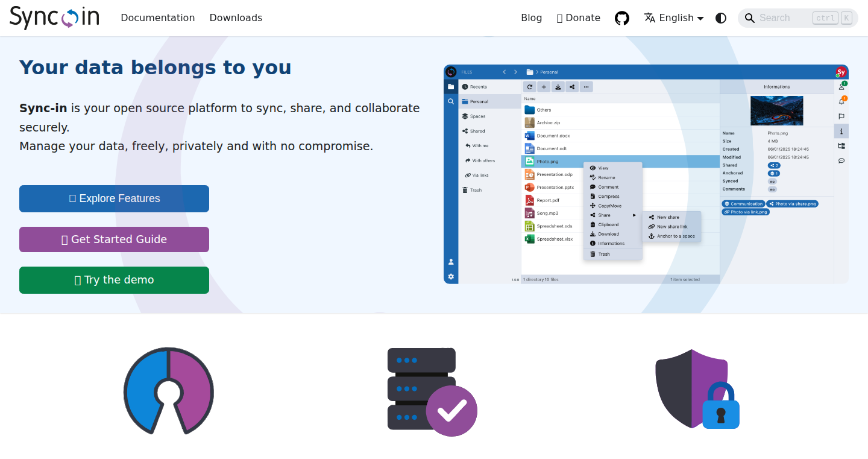The image size is (868, 459).
Task: Open the Get Started Guide button
Action: [x=115, y=239]
